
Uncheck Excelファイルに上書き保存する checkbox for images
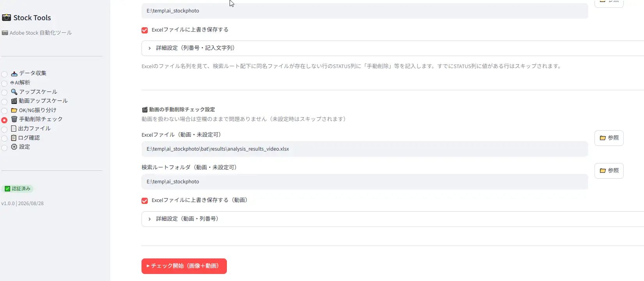click(145, 30)
